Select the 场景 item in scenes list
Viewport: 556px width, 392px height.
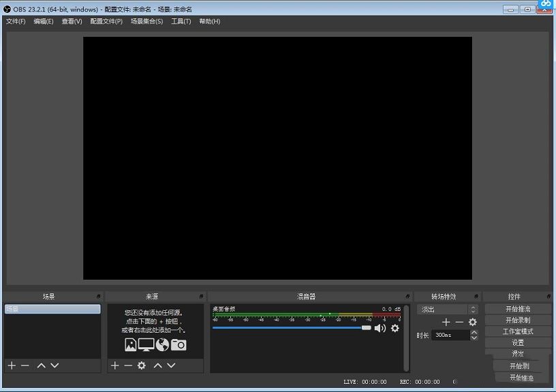(x=52, y=309)
